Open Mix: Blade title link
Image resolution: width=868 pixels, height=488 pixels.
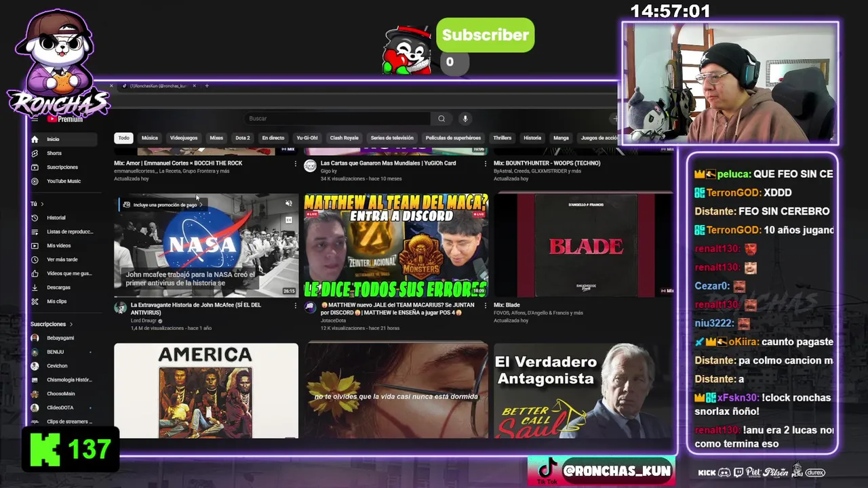tap(507, 305)
